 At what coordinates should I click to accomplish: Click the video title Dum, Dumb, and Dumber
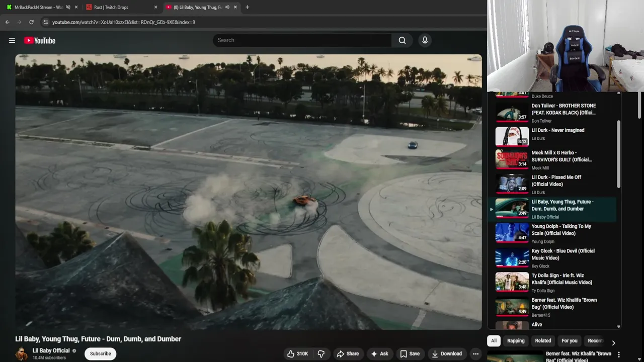[98, 339]
